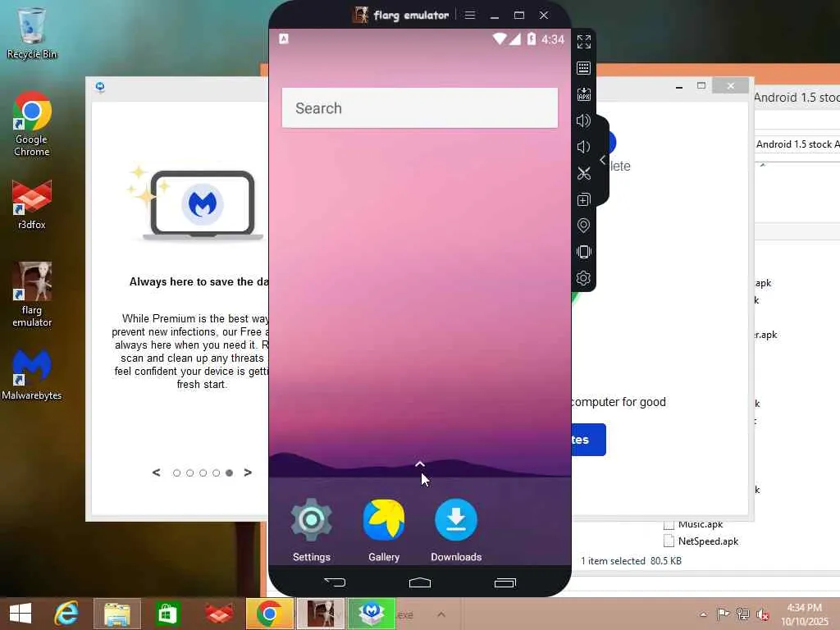Open the emulator keyboard mapping icon
Screen dimensions: 840x630
583,68
